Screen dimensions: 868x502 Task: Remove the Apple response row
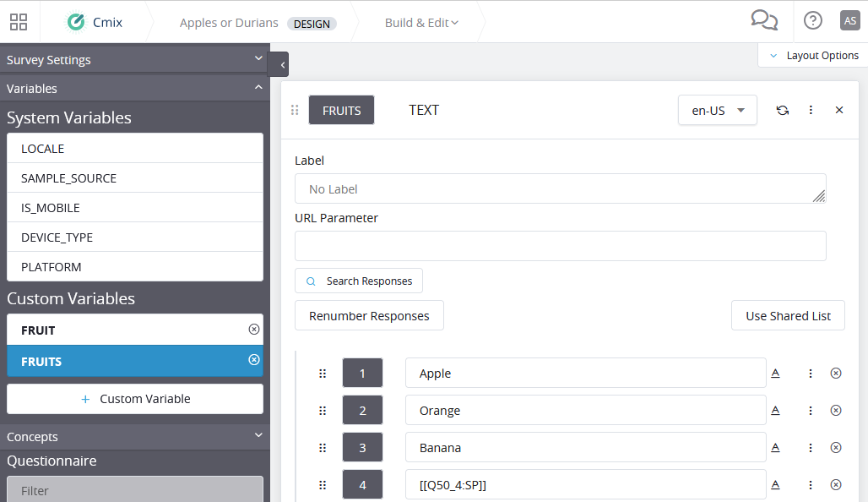pyautogui.click(x=836, y=374)
